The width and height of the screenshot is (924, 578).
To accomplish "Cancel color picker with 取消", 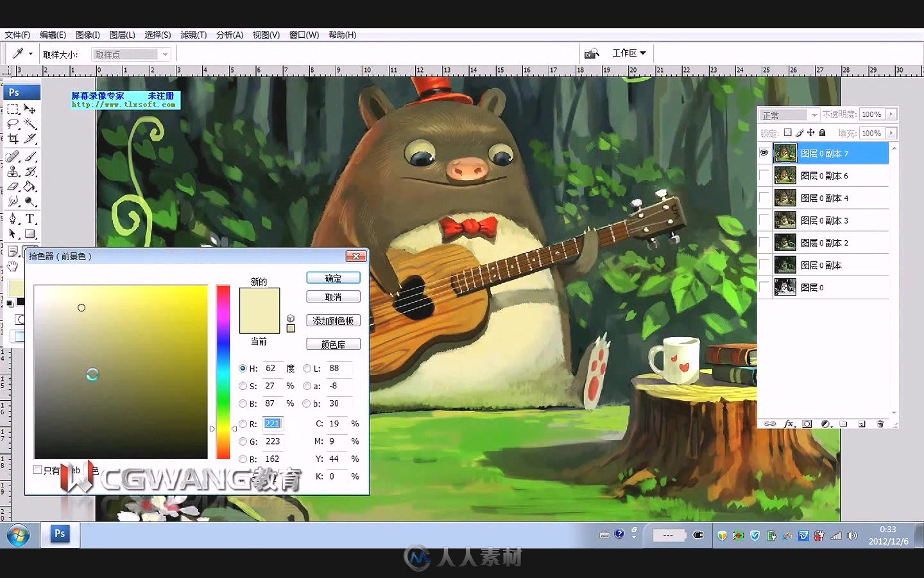I will [x=333, y=297].
